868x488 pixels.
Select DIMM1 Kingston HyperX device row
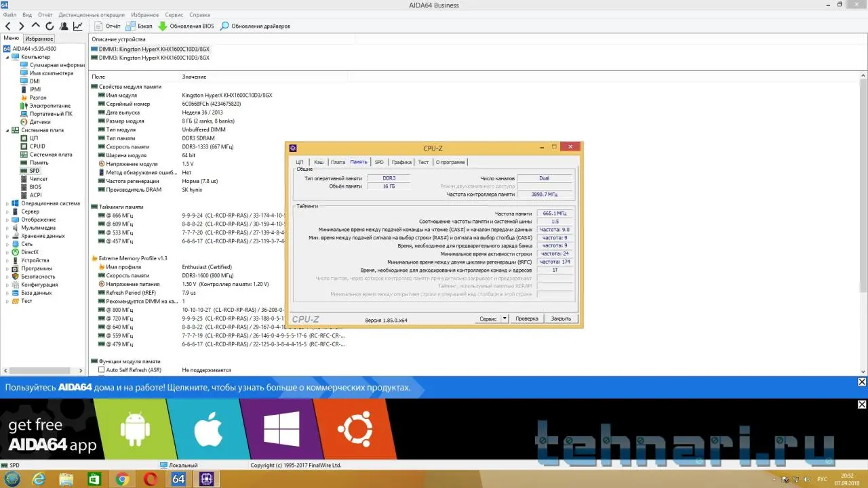click(x=154, y=49)
